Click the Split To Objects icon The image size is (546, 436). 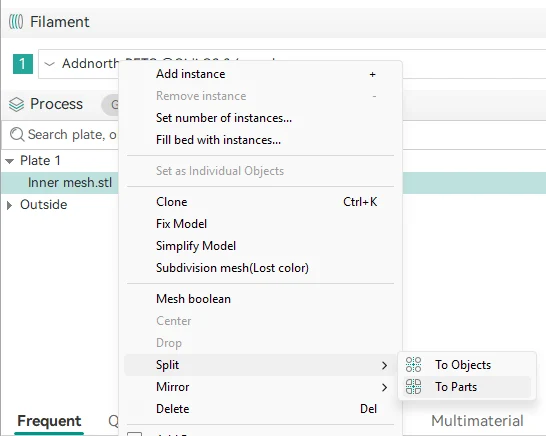point(413,365)
